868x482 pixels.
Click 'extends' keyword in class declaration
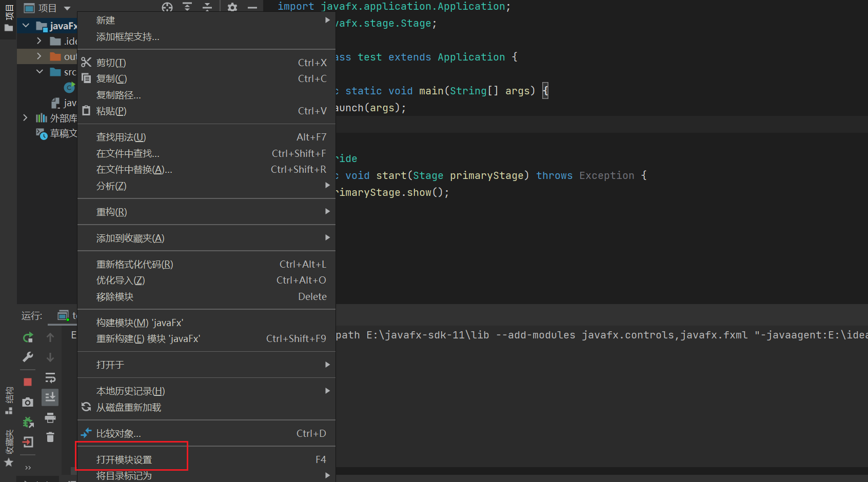(410, 57)
